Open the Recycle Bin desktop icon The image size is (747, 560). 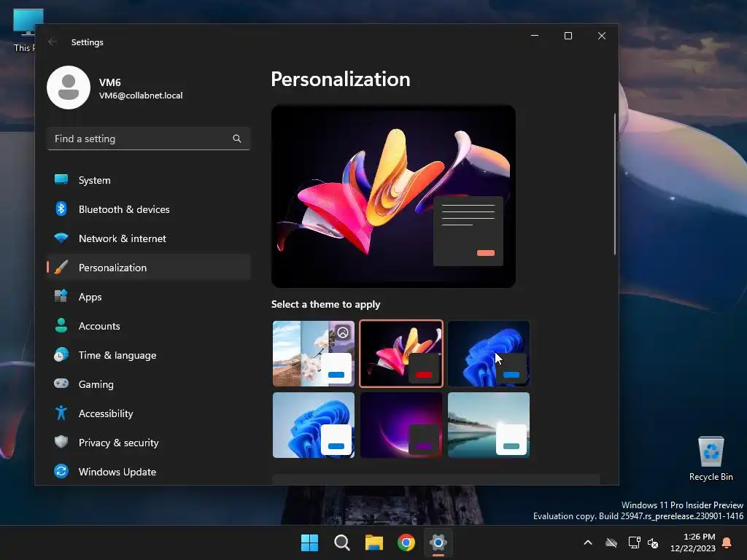point(711,459)
